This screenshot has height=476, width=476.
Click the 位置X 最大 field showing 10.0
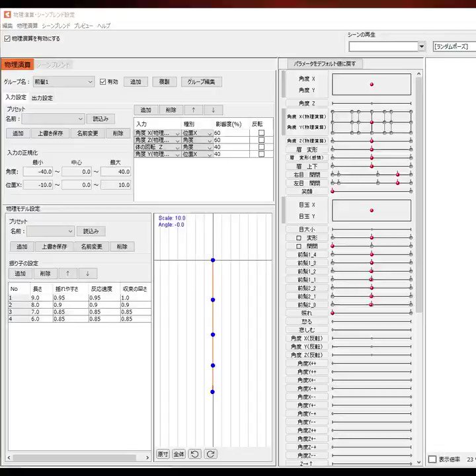point(116,185)
